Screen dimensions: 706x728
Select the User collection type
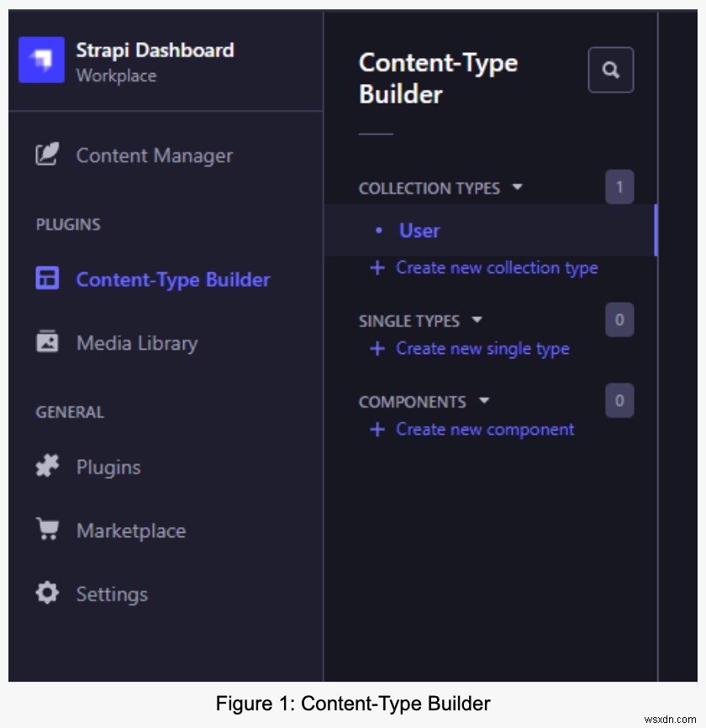(490, 230)
